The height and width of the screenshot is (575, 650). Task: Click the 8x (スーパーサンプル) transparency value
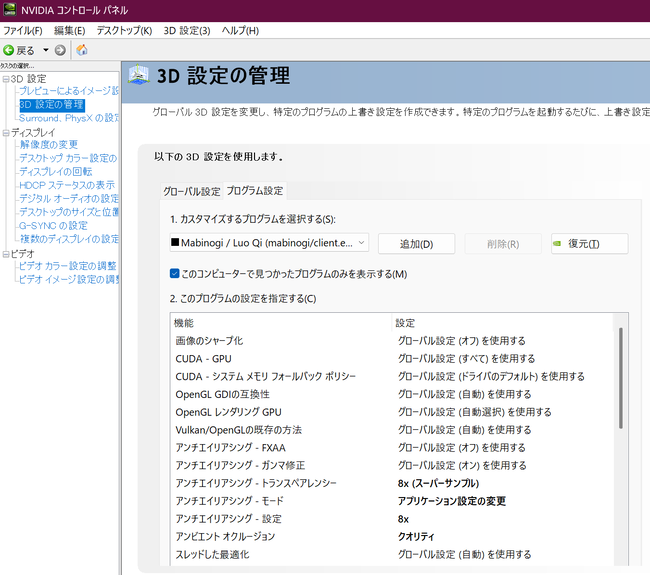point(438,483)
